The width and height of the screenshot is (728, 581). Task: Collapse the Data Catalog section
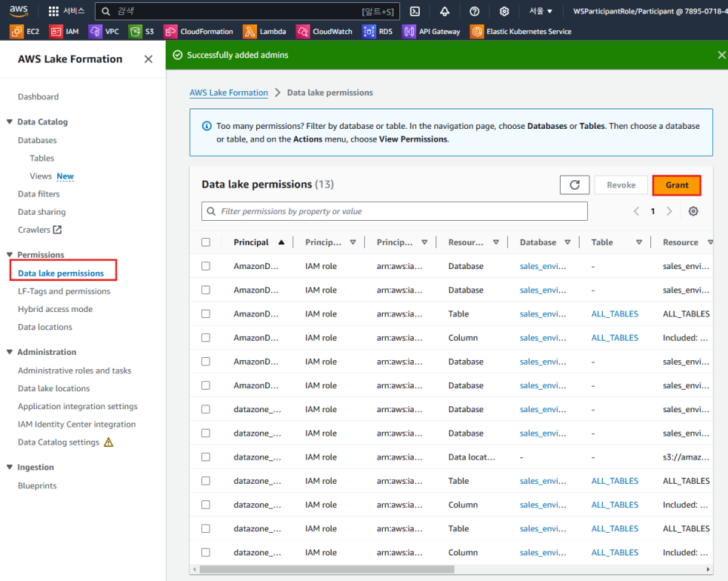point(9,121)
